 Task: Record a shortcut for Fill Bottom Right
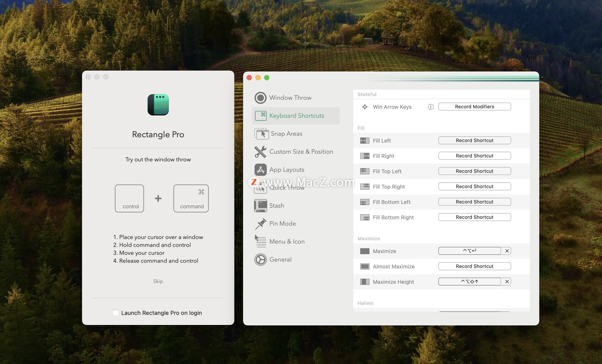pos(474,217)
